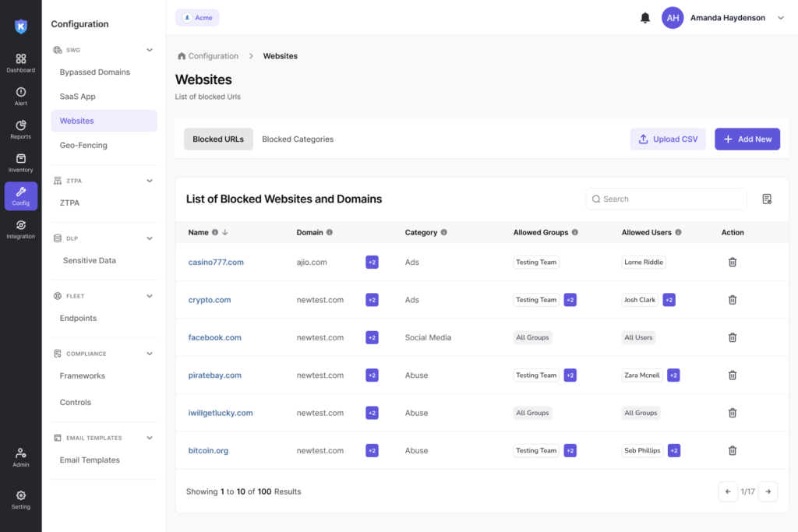
Task: Open Reports from the left rail
Action: (21, 130)
